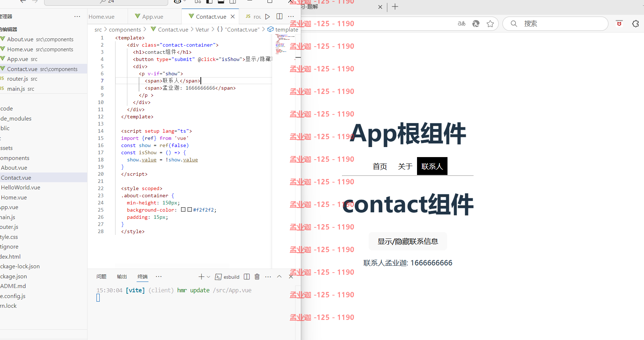Close the terminal panel
644x340 pixels.
[291, 277]
